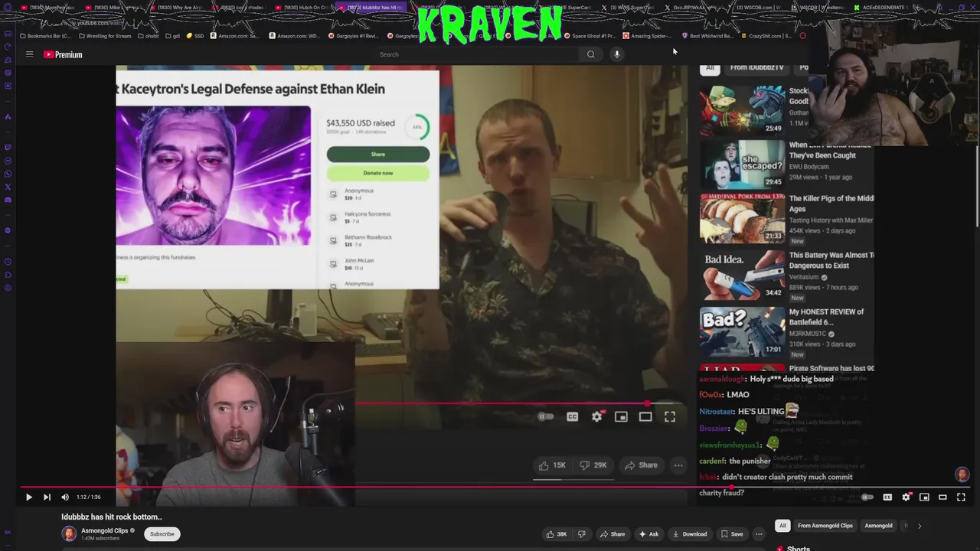
Task: Open settings gear in embedded inner player
Action: [x=596, y=417]
